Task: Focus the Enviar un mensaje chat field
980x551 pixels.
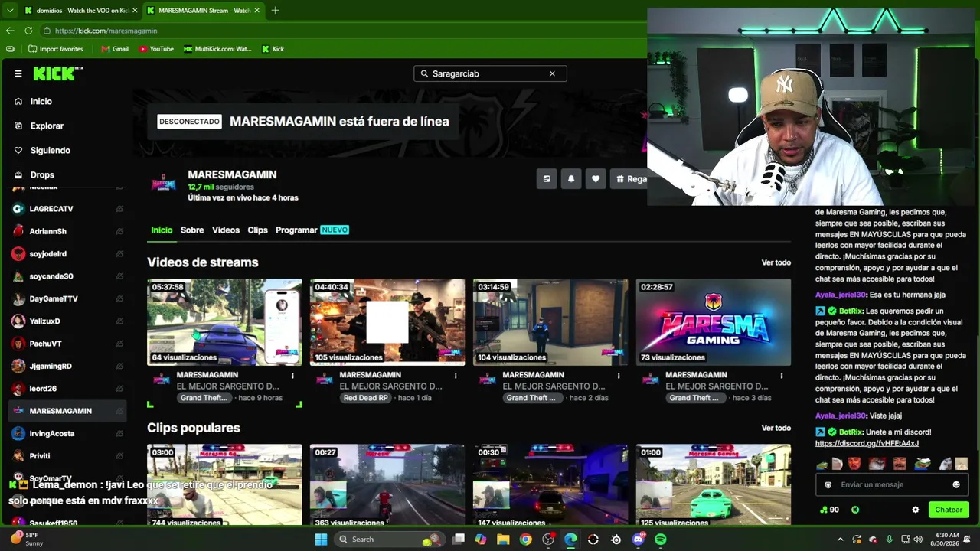Action: [892, 484]
